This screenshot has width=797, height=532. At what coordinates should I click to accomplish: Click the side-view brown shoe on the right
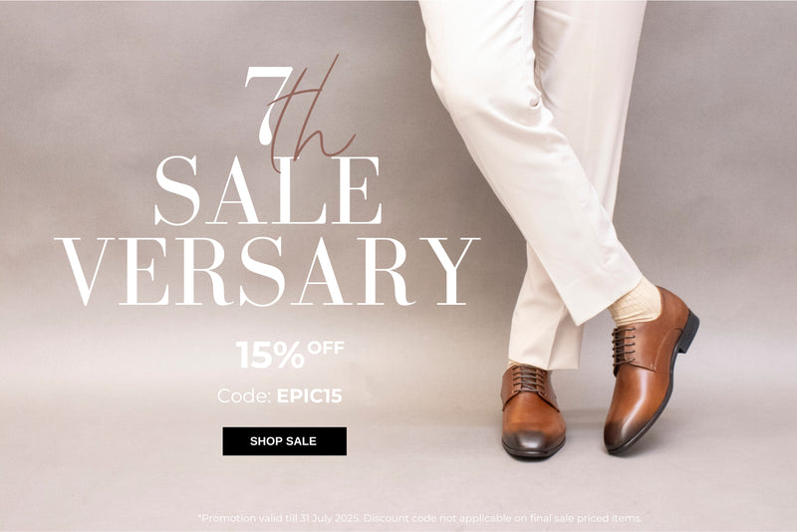tap(650, 370)
